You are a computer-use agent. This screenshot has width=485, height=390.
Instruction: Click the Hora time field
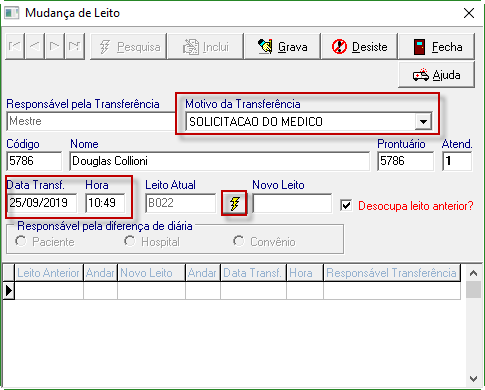pos(105,203)
